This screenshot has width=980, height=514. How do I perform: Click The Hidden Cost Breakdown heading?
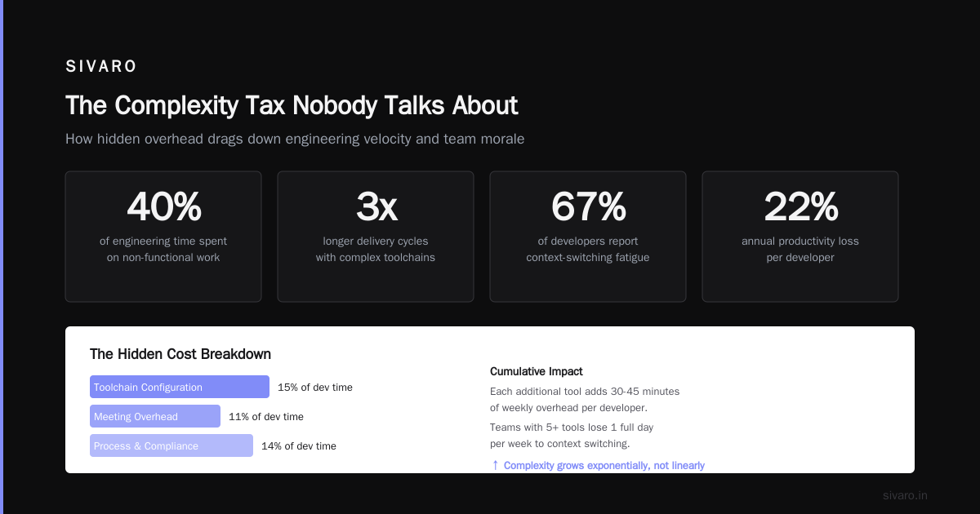click(180, 354)
